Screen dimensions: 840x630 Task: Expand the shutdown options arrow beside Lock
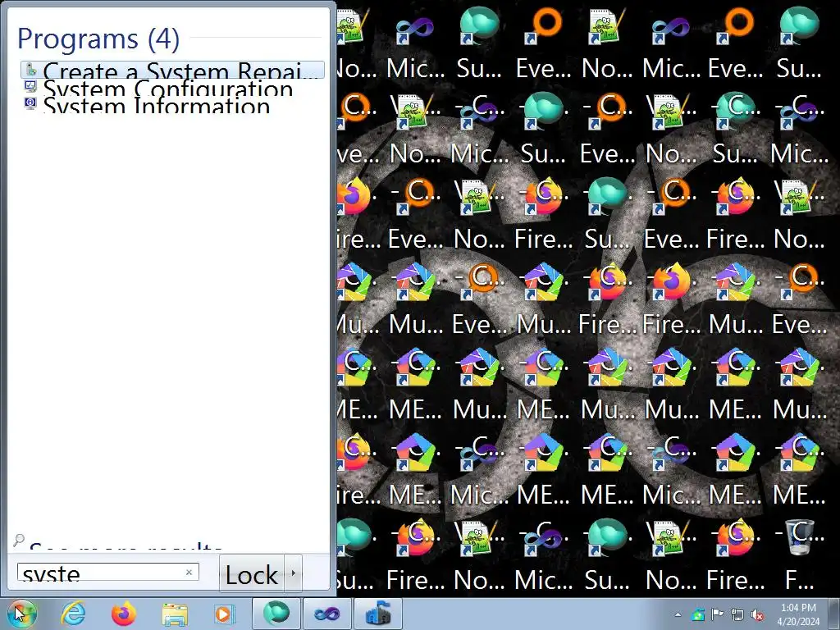(x=293, y=573)
